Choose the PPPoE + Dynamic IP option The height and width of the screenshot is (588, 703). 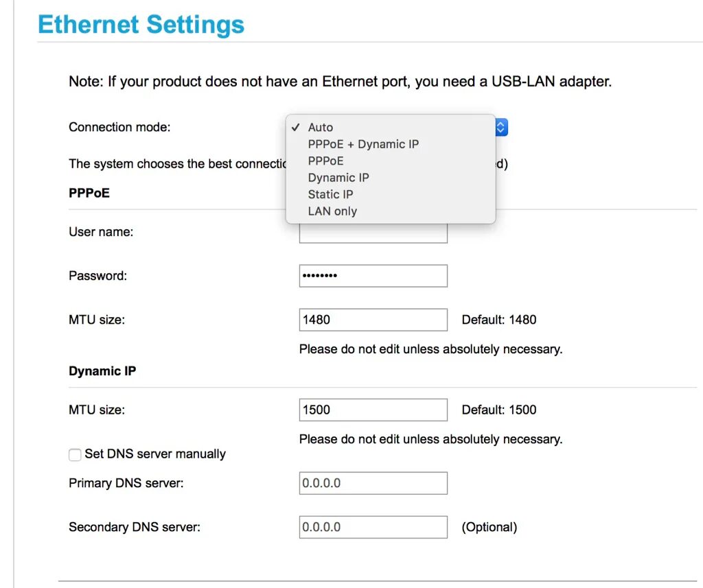coord(363,144)
